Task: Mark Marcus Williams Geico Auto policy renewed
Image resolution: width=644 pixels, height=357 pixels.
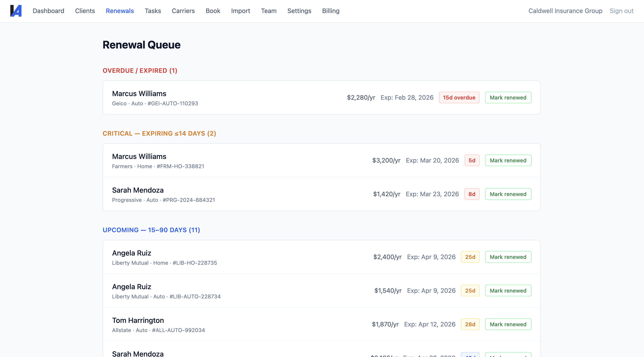Action: (x=508, y=97)
